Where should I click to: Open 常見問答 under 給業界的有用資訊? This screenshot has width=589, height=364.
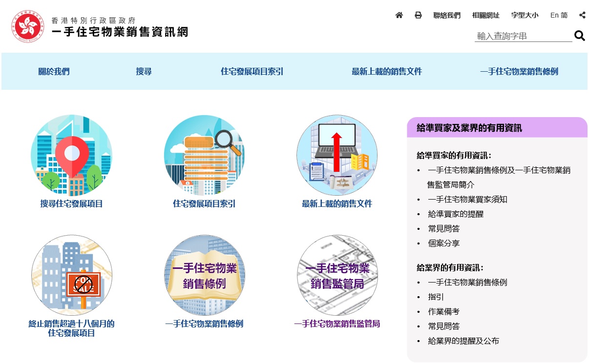point(443,326)
